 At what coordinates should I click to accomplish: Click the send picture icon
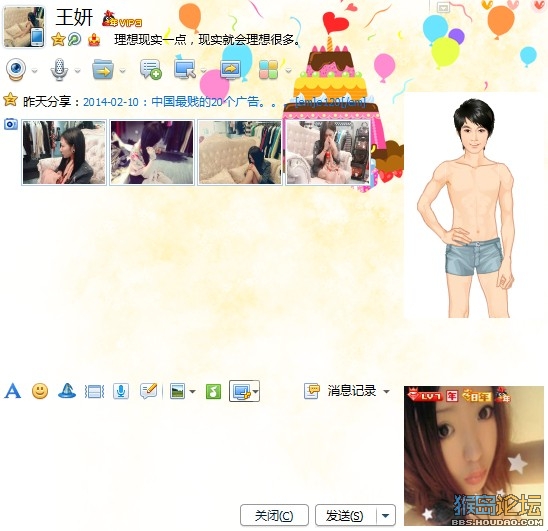tap(177, 391)
